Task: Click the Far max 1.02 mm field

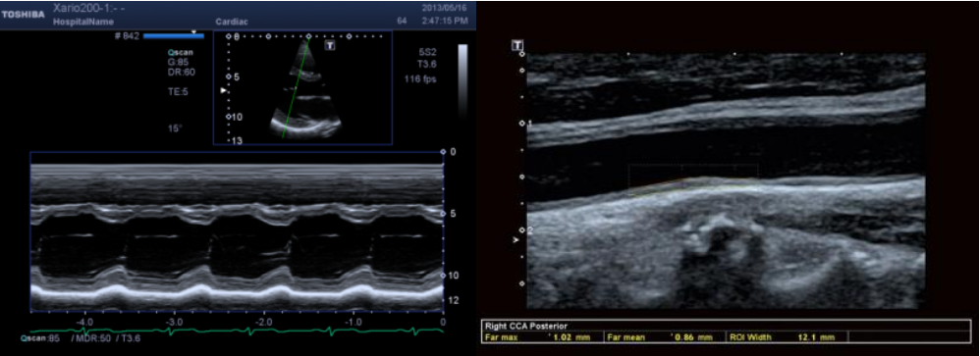Action: [543, 337]
